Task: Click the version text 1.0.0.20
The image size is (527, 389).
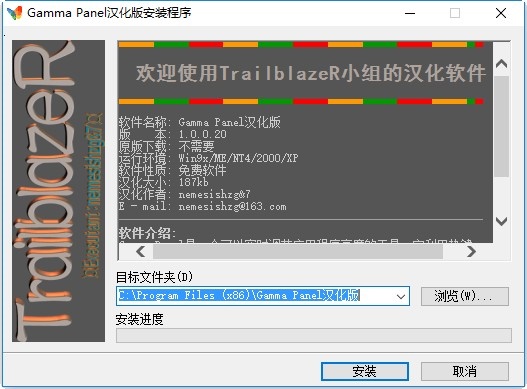Action: pyautogui.click(x=203, y=134)
